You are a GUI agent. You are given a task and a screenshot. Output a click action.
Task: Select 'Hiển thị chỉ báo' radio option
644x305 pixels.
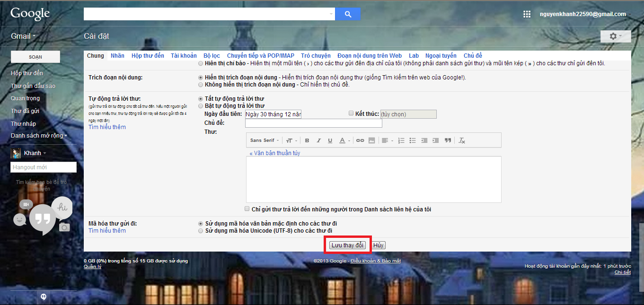[201, 63]
